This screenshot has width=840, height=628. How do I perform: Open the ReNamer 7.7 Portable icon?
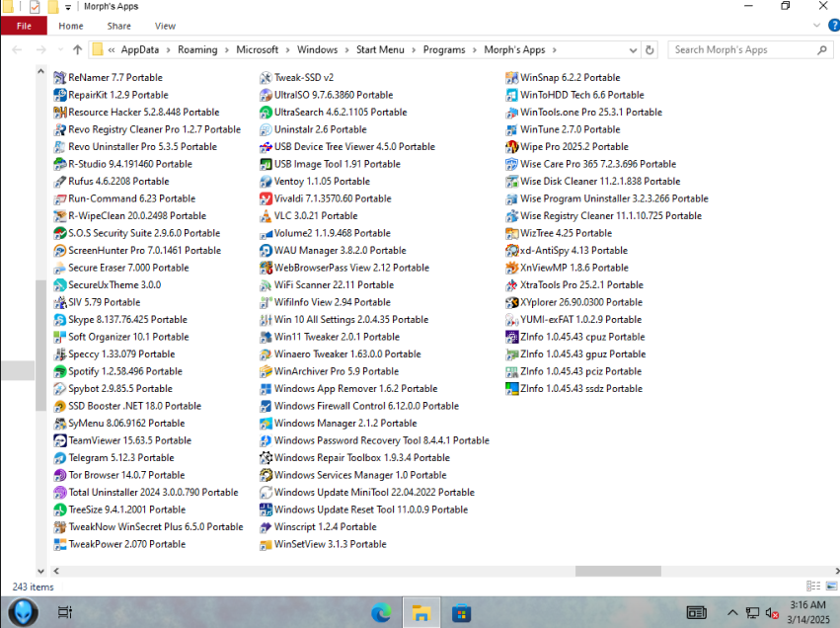[x=60, y=78]
